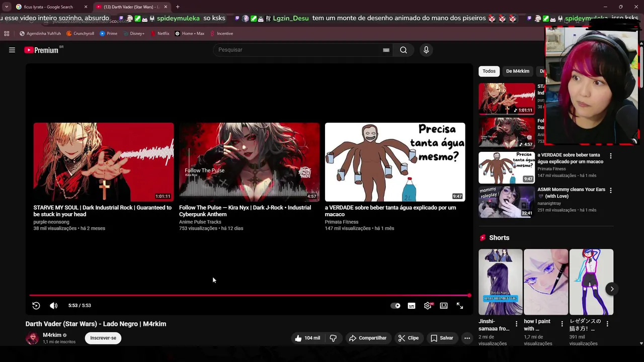Open sidebar title a VERDADE sobre beber
The height and width of the screenshot is (362, 644).
point(571,158)
